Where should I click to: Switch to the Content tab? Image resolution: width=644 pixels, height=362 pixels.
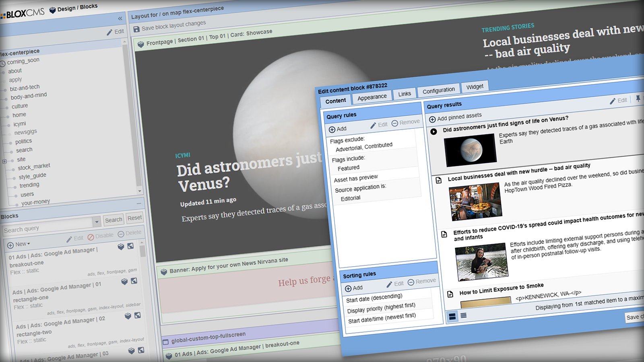(x=336, y=101)
